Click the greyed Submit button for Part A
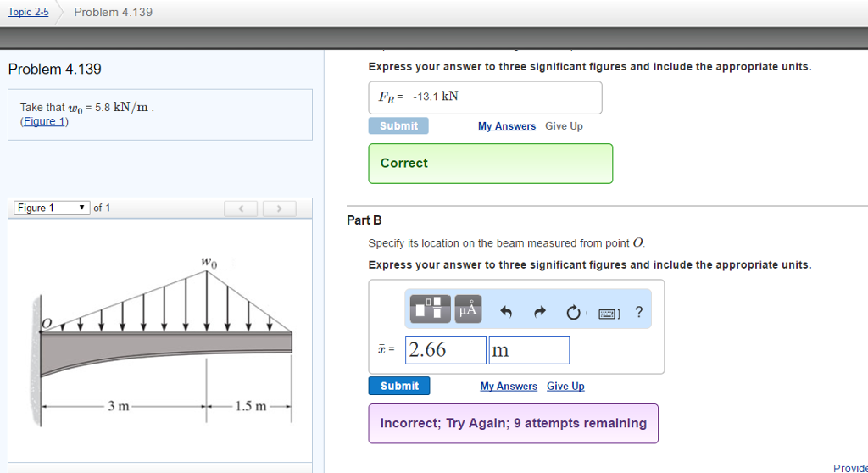 coord(398,126)
